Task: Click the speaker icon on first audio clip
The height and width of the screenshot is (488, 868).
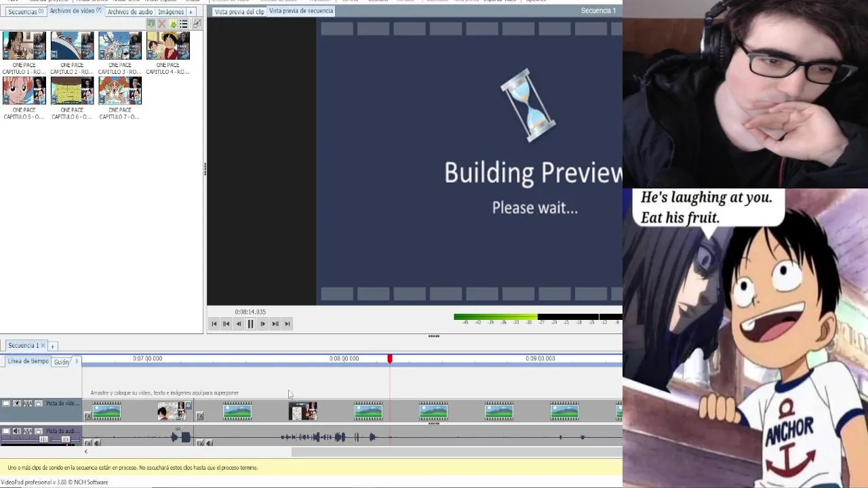Action: coord(97,443)
